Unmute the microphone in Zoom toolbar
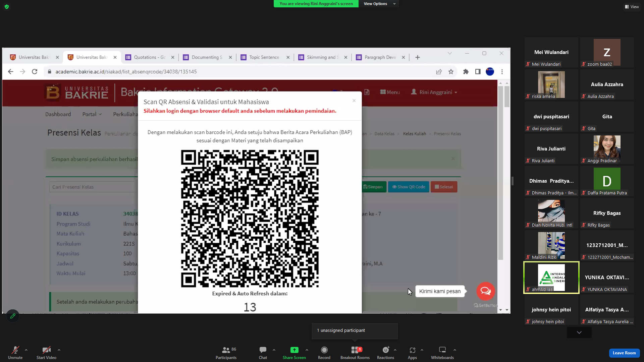Image resolution: width=644 pixels, height=362 pixels. click(15, 353)
